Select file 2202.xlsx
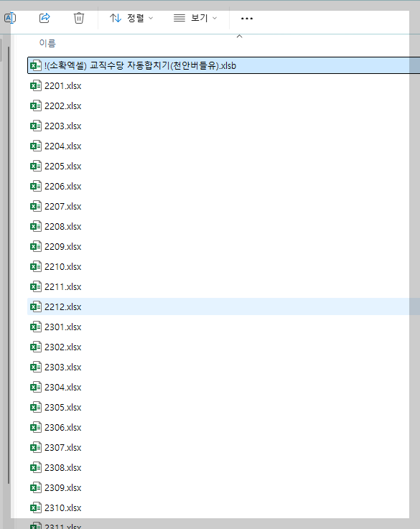420x529 pixels. coord(62,106)
